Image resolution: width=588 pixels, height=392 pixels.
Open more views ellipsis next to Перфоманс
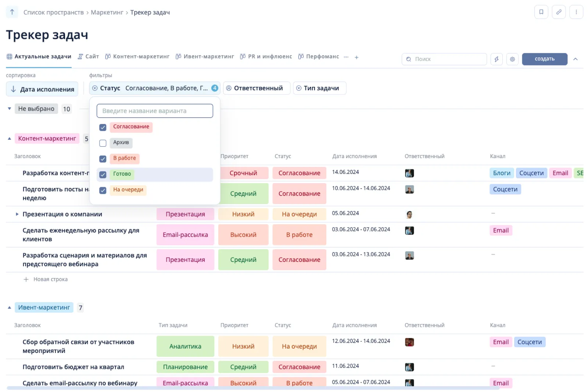click(346, 57)
